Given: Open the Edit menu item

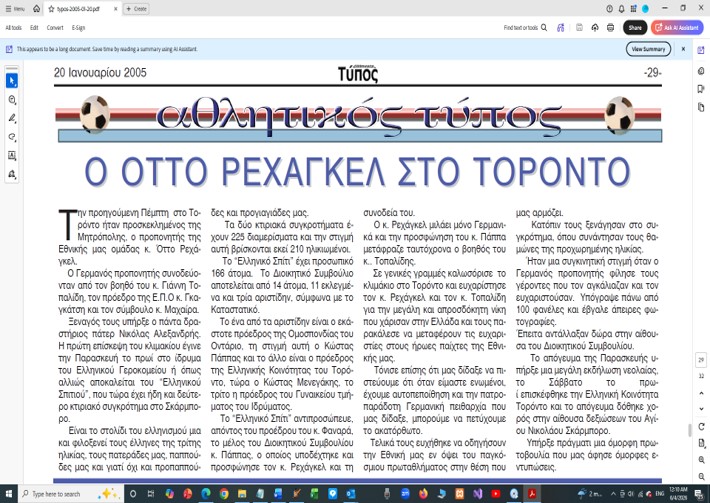Looking at the screenshot, I should click(x=34, y=28).
